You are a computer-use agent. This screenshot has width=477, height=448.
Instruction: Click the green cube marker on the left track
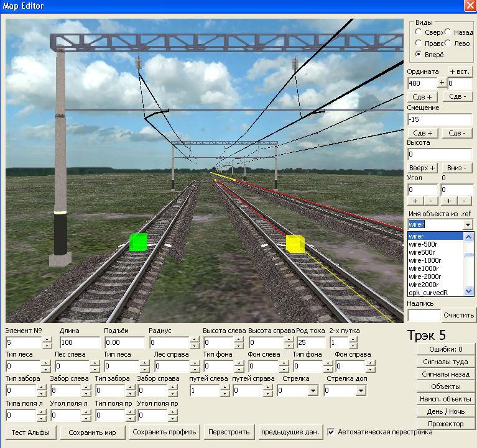pos(138,242)
